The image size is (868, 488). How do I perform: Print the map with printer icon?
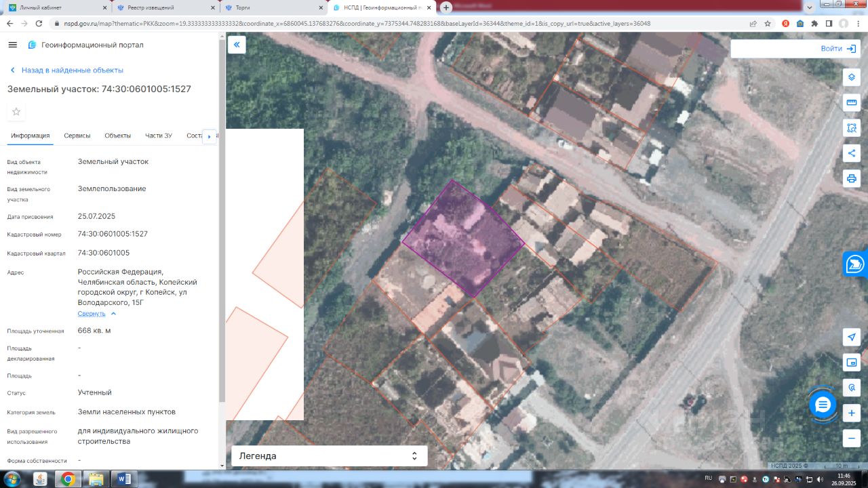(x=852, y=178)
